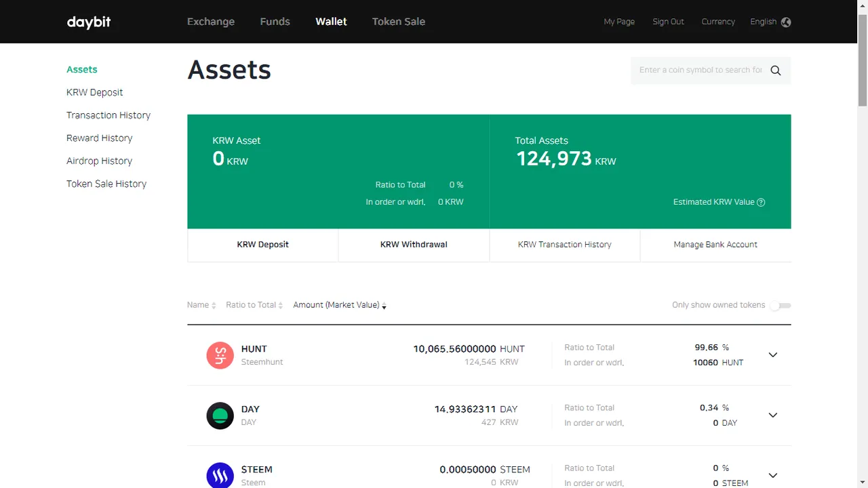Expand the DAY asset row
This screenshot has height=488, width=868.
(772, 415)
